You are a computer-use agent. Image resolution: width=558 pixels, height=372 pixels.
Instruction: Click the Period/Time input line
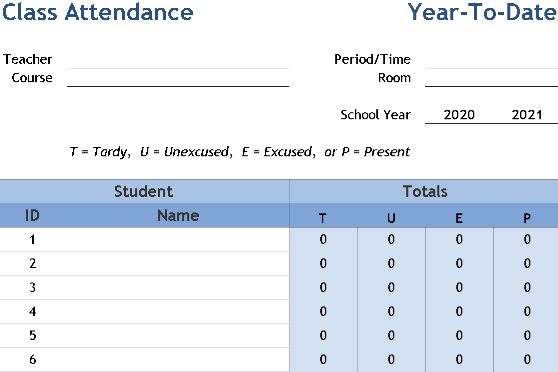pos(491,59)
